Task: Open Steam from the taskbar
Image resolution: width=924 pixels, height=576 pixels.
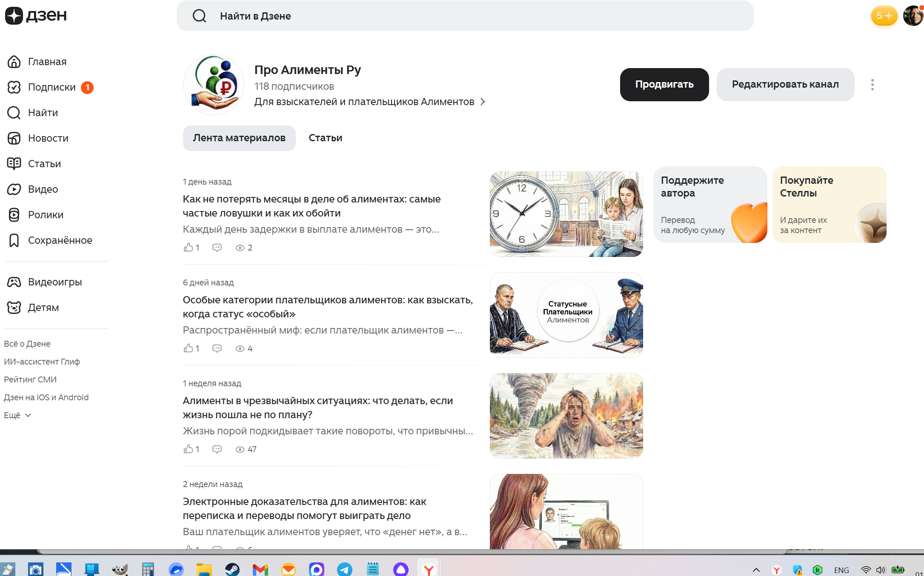Action: pyautogui.click(x=232, y=569)
